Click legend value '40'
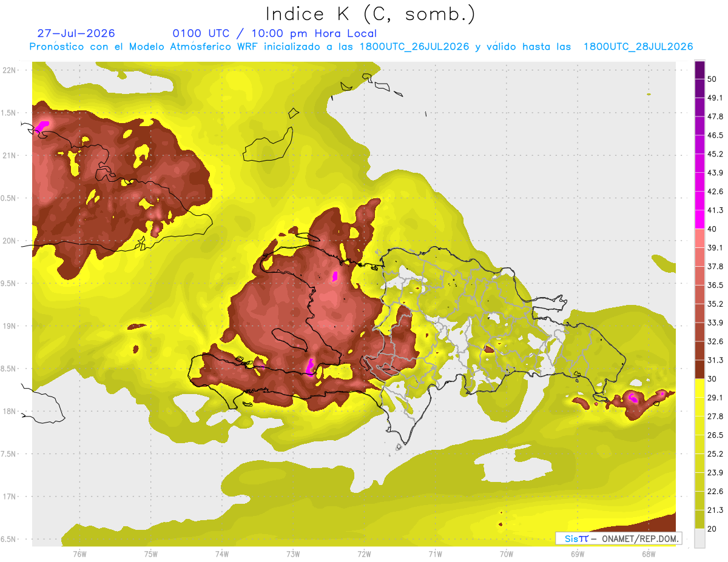This screenshot has height=562, width=728. (712, 229)
